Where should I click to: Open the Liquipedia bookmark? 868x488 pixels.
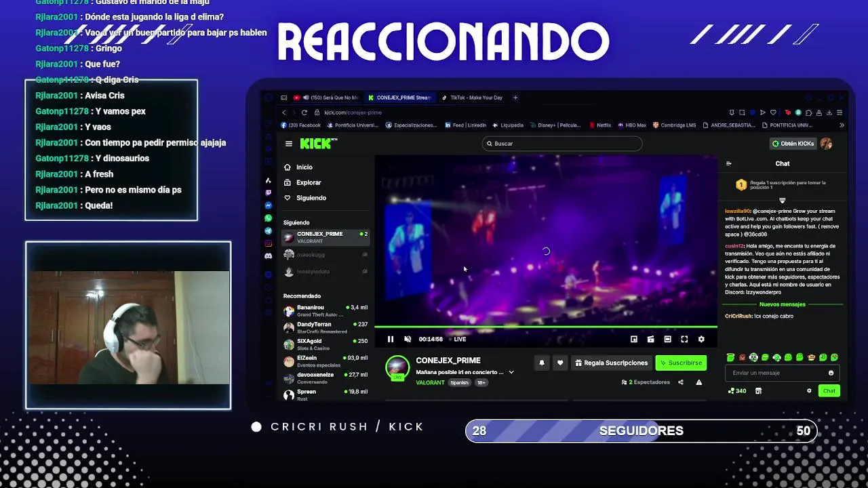[508, 125]
